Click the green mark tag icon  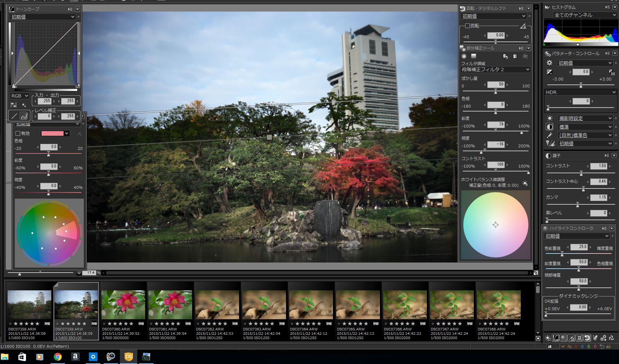589,346
